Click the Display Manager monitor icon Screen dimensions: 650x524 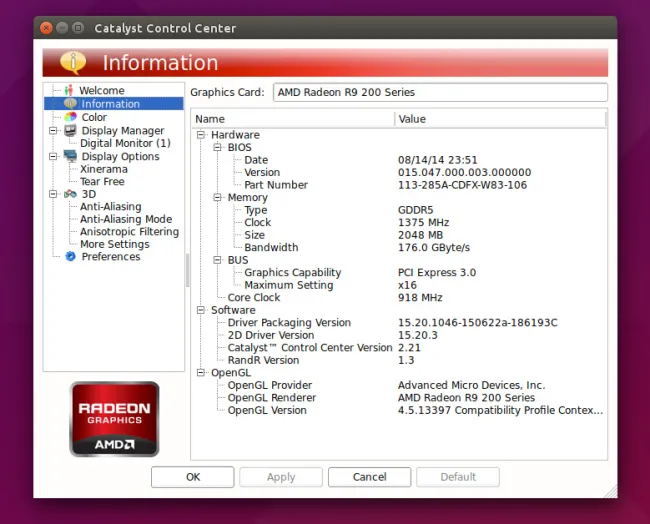click(70, 130)
